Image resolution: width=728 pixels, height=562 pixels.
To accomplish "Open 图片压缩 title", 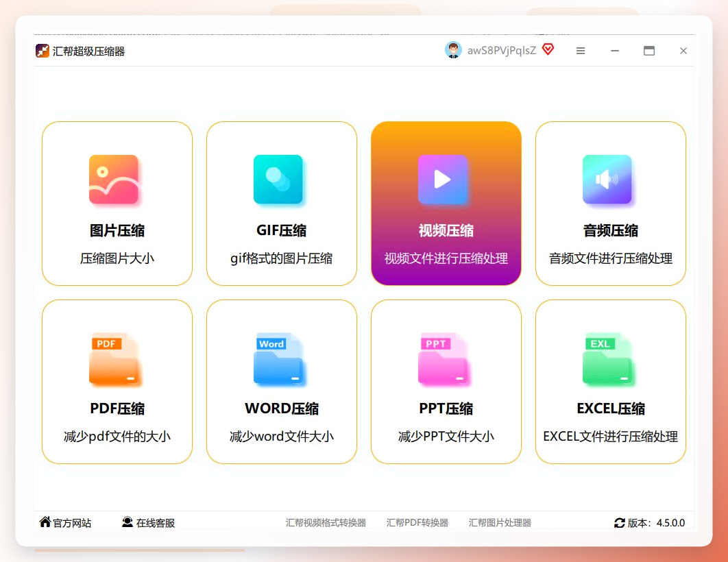I will pos(117,230).
